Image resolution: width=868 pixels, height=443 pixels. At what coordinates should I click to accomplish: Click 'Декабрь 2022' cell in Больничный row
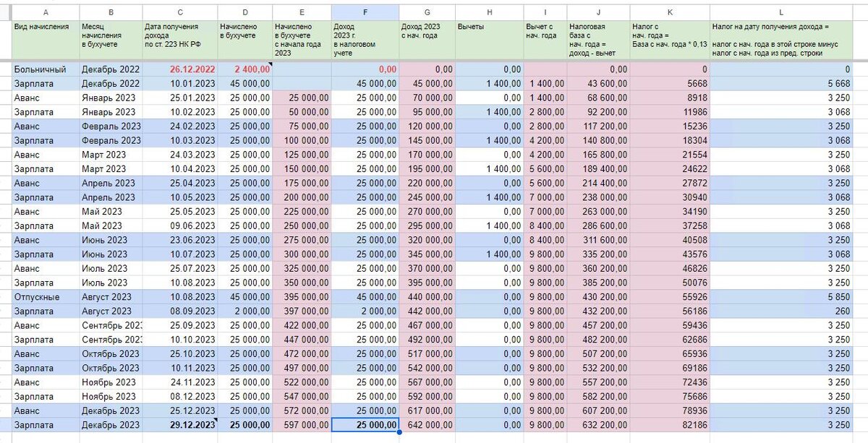click(x=111, y=69)
